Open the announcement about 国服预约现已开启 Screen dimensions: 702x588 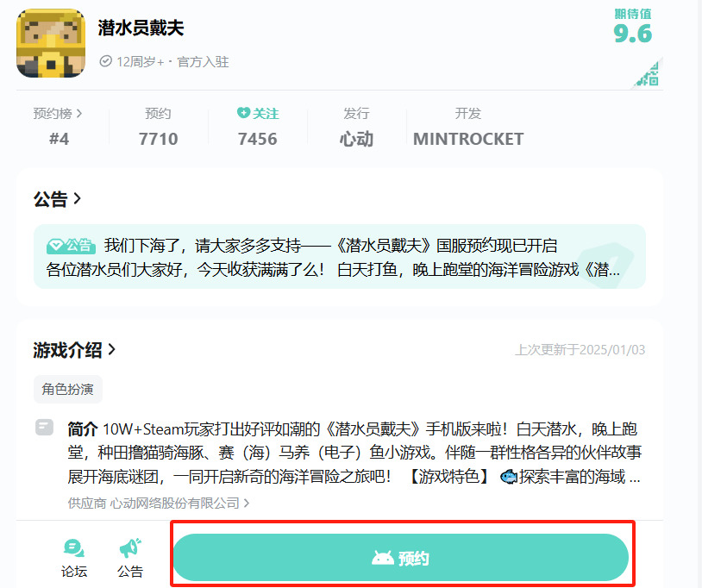(340, 257)
